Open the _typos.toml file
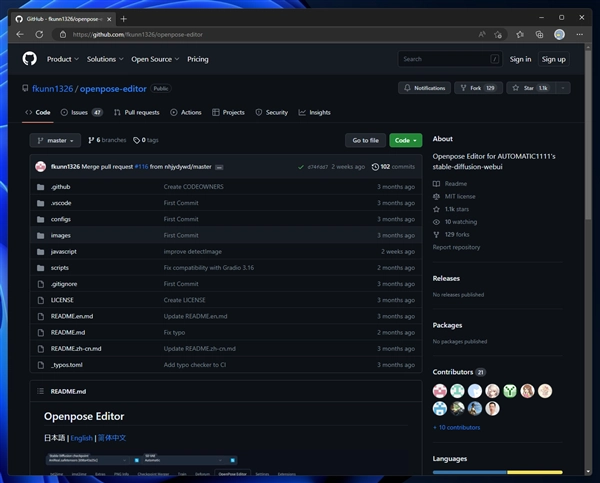 click(67, 365)
